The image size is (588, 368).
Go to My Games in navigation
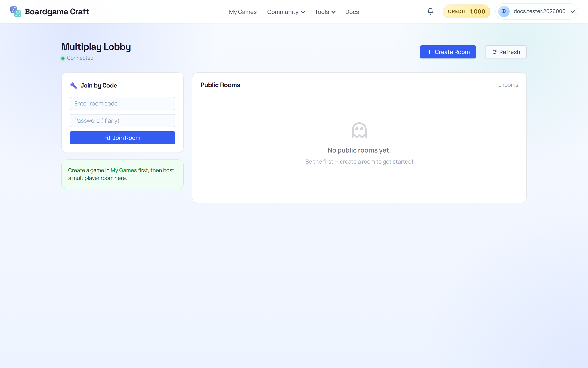(x=243, y=12)
